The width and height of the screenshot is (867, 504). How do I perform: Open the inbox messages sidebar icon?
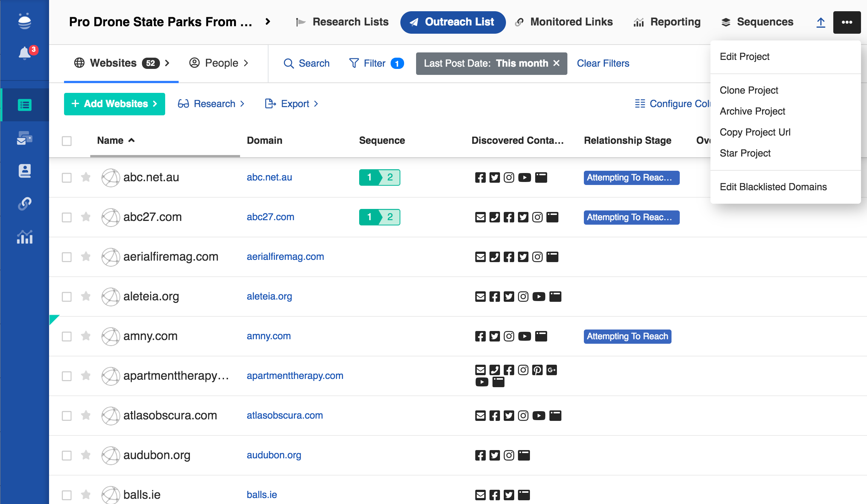pyautogui.click(x=25, y=138)
